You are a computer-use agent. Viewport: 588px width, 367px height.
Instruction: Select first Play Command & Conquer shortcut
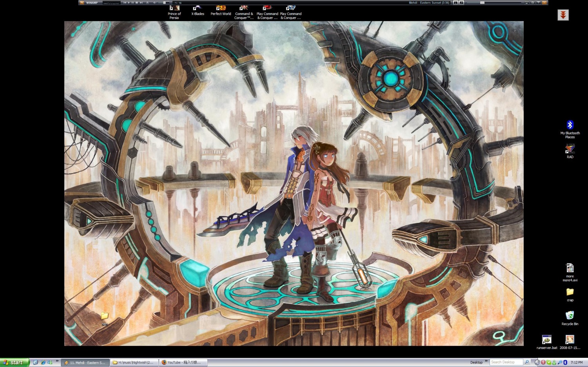[267, 13]
